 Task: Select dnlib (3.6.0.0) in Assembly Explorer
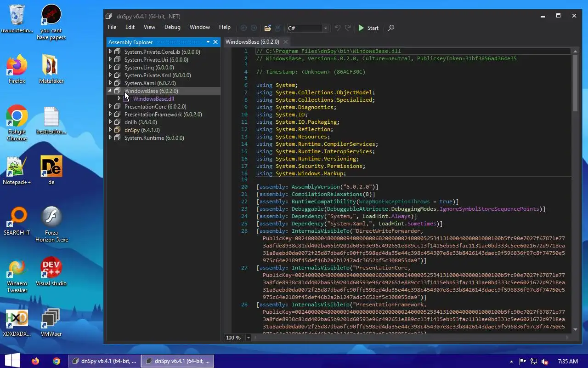(x=141, y=122)
